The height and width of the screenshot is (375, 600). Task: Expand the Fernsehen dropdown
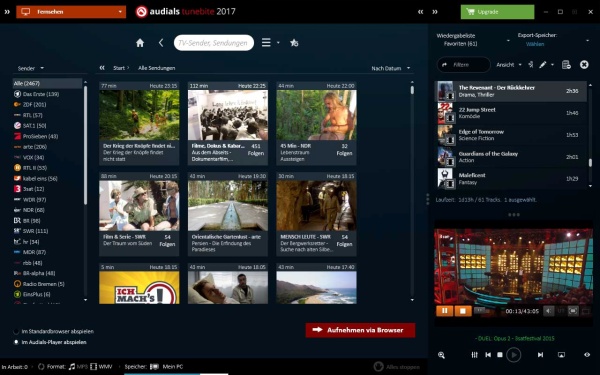[x=71, y=12]
